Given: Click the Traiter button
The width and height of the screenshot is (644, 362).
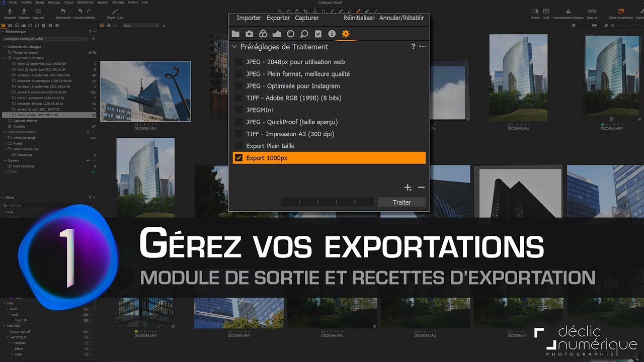Looking at the screenshot, I should (401, 202).
